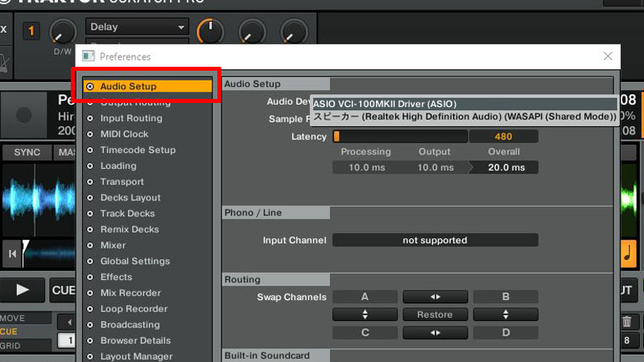The image size is (644, 362).
Task: Click the D/W knob in FX unit
Action: (x=62, y=33)
